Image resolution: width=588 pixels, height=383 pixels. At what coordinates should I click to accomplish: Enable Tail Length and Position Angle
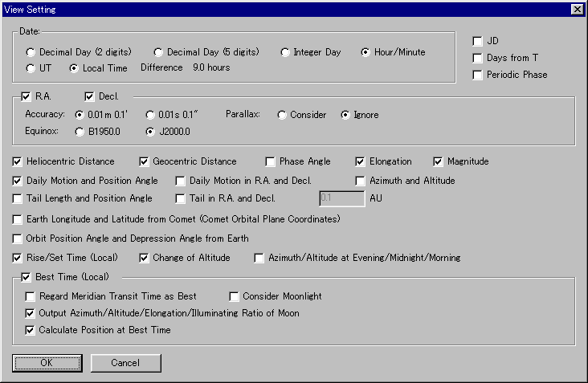(x=18, y=198)
